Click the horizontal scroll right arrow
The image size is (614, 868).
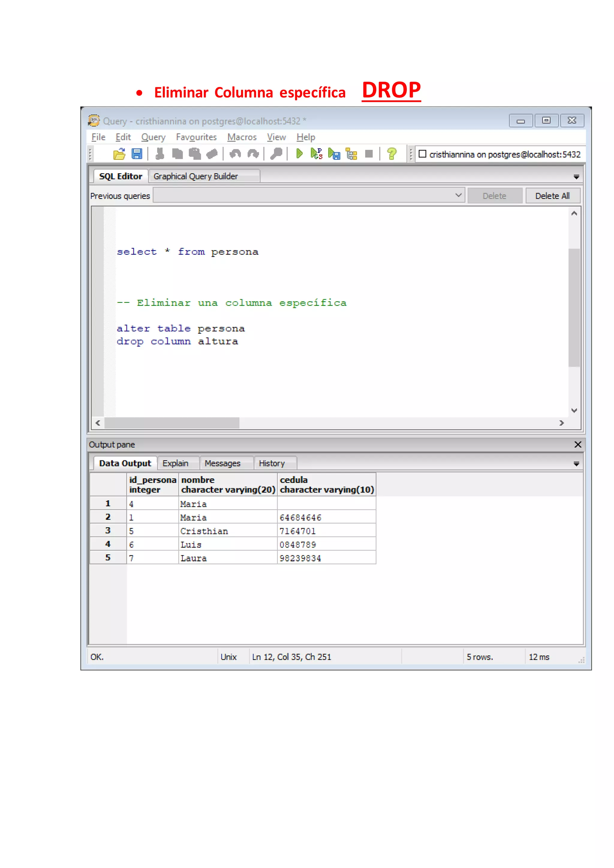pyautogui.click(x=562, y=423)
